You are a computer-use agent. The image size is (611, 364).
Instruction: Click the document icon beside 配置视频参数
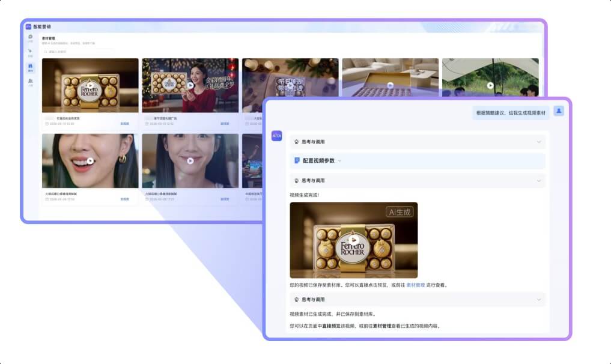pos(297,160)
